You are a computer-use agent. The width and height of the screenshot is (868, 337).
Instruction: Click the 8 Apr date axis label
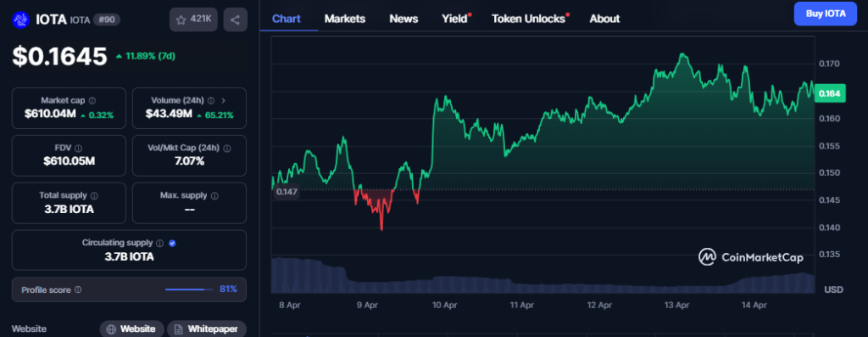pos(290,305)
